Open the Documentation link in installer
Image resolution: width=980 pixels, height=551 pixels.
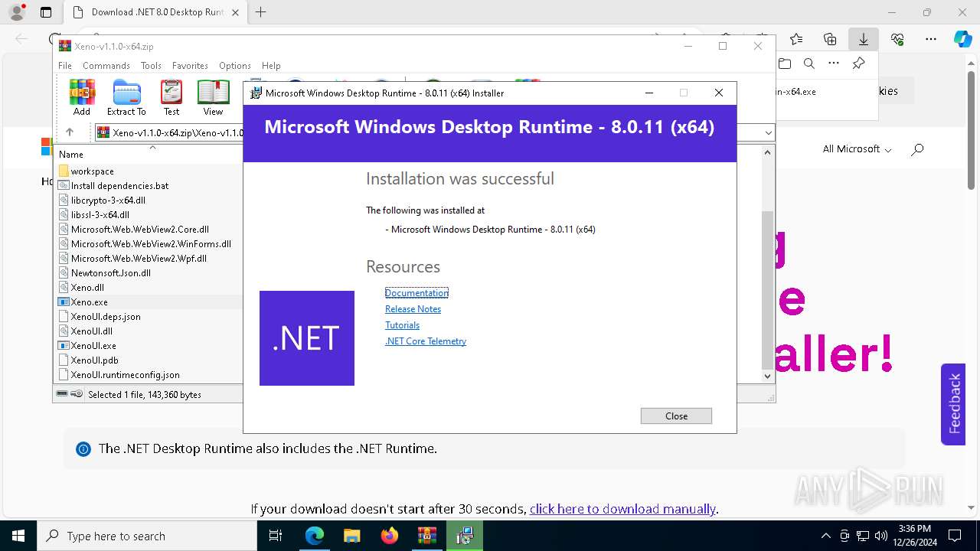coord(416,293)
